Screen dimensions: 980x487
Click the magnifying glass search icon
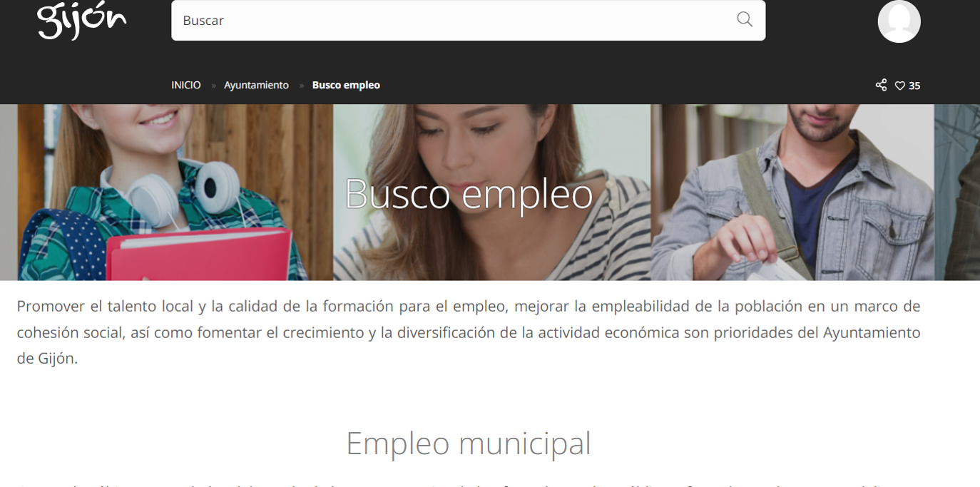(745, 19)
